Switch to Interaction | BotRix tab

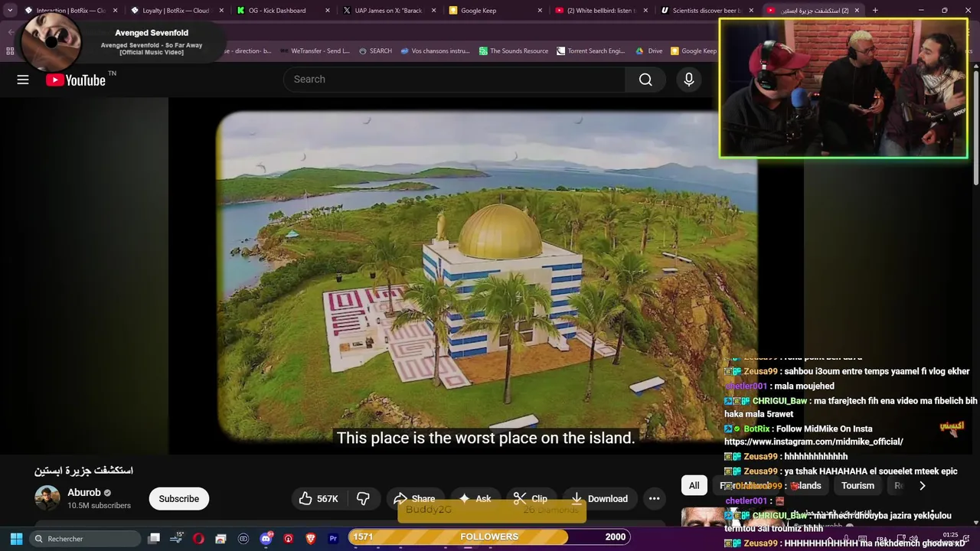click(x=70, y=11)
